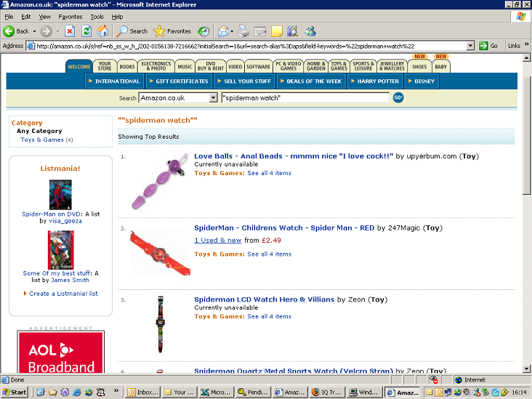Screen dimensions: 532x399
Task: Click the Go button beside the address bar
Action: (x=488, y=46)
